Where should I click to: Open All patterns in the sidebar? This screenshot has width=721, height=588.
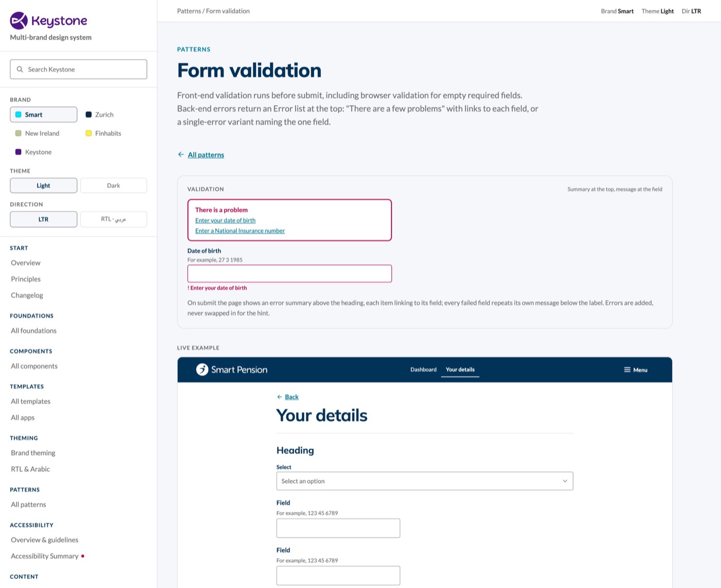click(x=28, y=505)
